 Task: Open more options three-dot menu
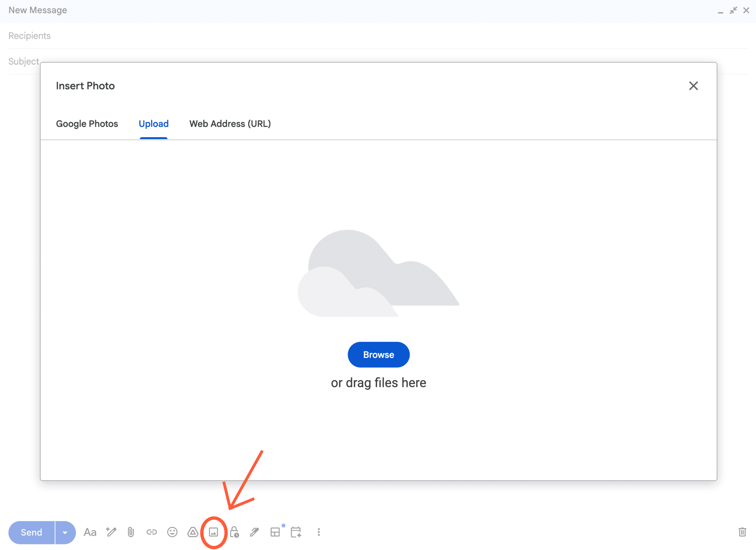click(319, 532)
